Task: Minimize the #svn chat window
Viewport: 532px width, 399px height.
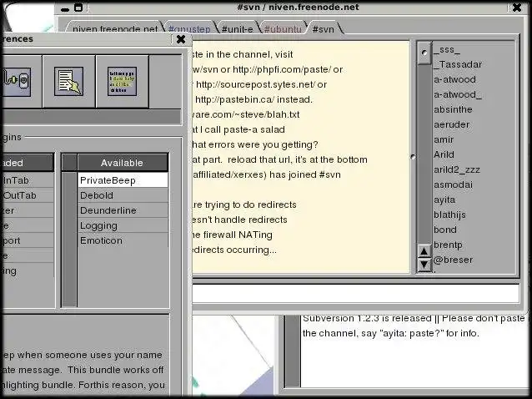Action: pyautogui.click(x=65, y=9)
